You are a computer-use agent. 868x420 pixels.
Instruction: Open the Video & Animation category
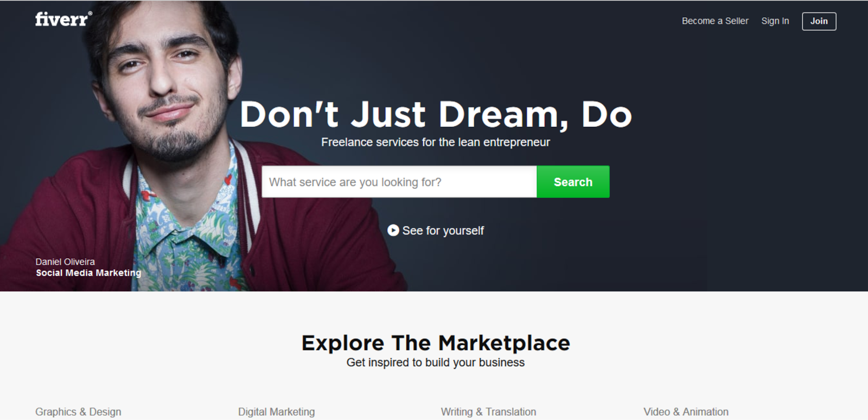pyautogui.click(x=686, y=412)
